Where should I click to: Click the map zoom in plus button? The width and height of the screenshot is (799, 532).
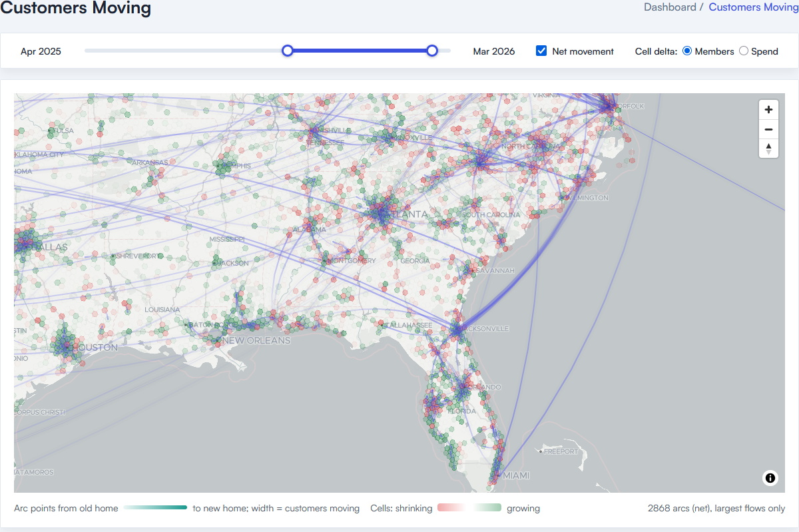pyautogui.click(x=768, y=110)
